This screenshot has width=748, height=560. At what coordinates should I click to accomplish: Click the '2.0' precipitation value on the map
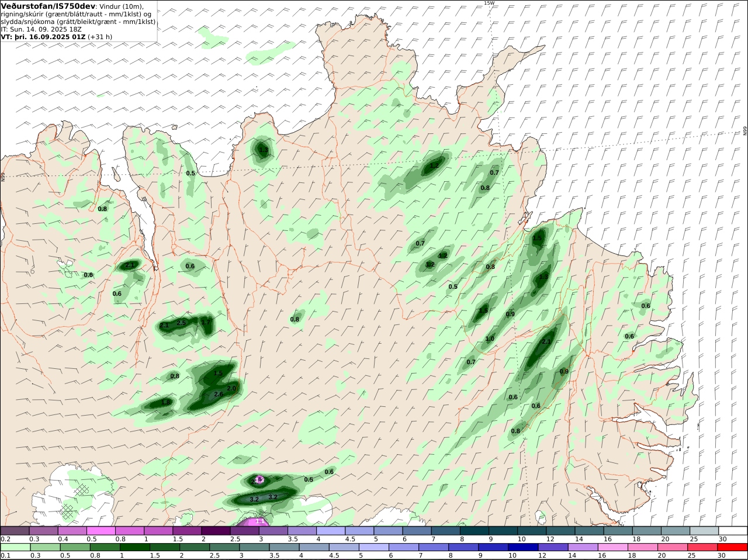pos(231,388)
